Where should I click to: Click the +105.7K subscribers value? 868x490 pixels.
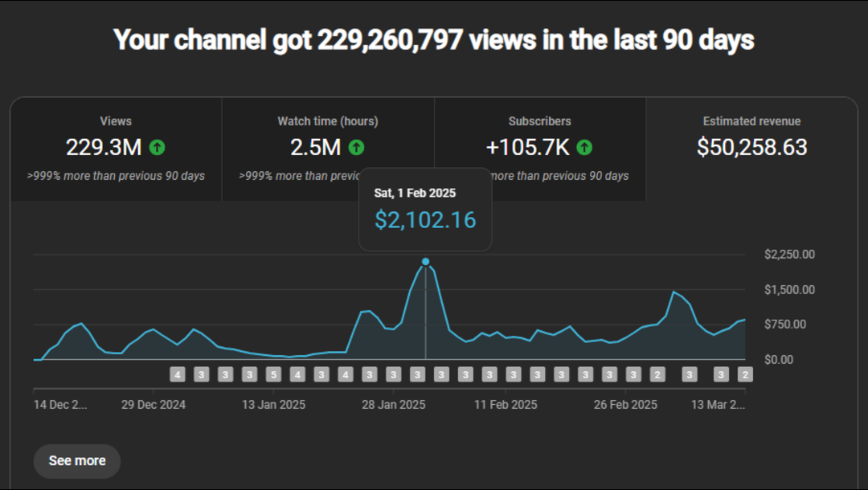coord(527,147)
